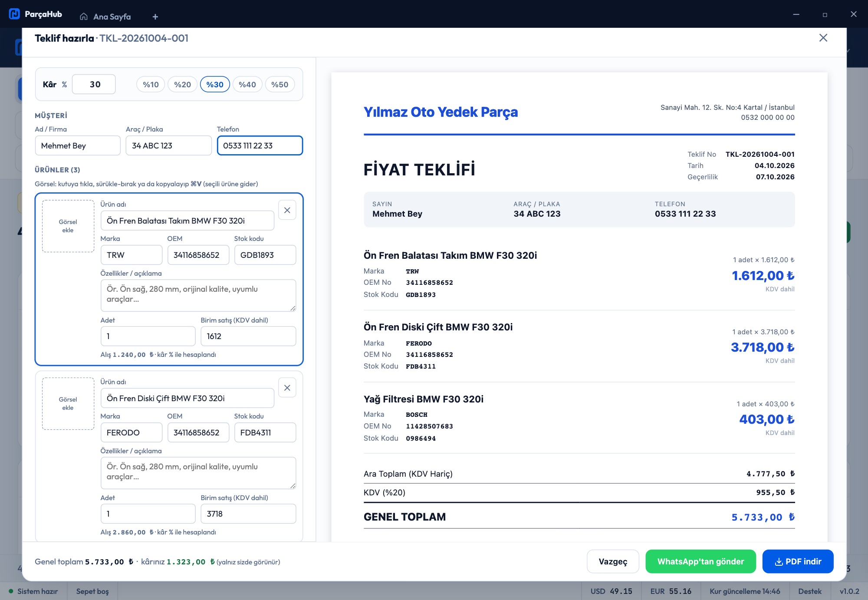868x600 pixels.
Task: Click the GENEL TOPLAM 5.733,00 amount
Action: [x=763, y=517]
